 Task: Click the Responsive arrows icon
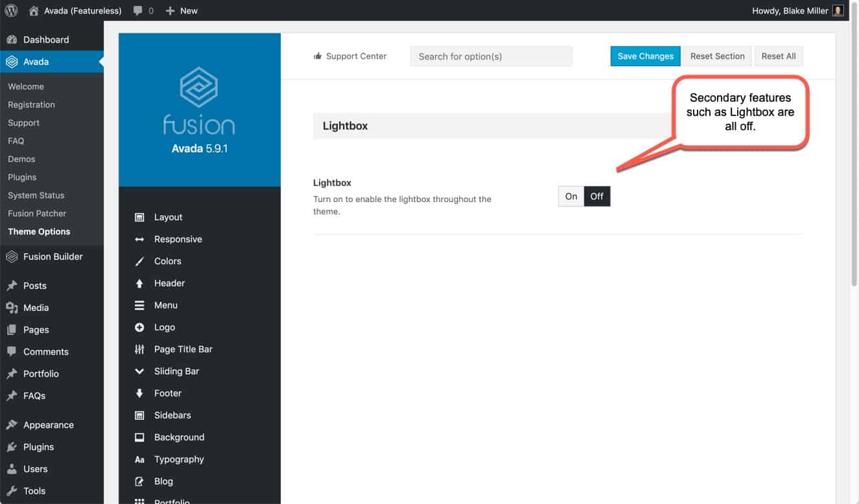tap(139, 239)
